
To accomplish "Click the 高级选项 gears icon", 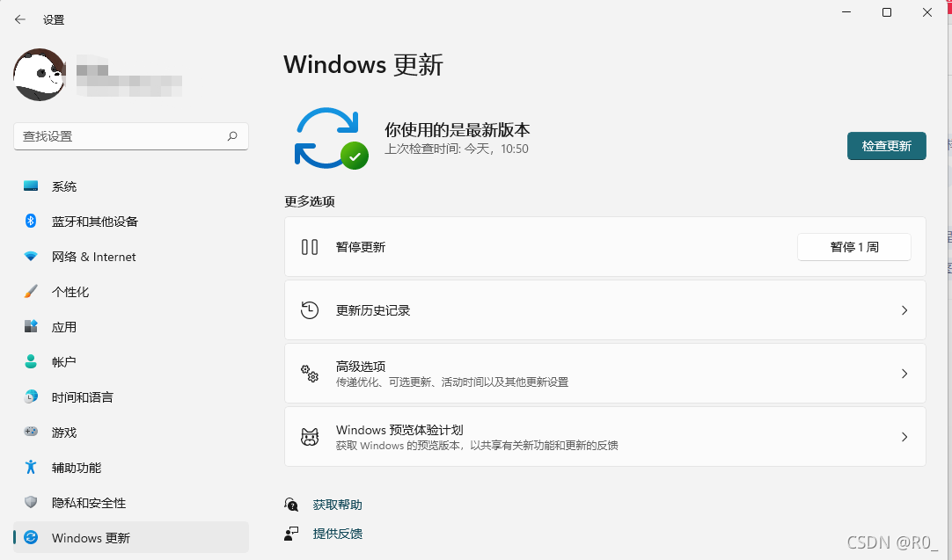I will (310, 373).
